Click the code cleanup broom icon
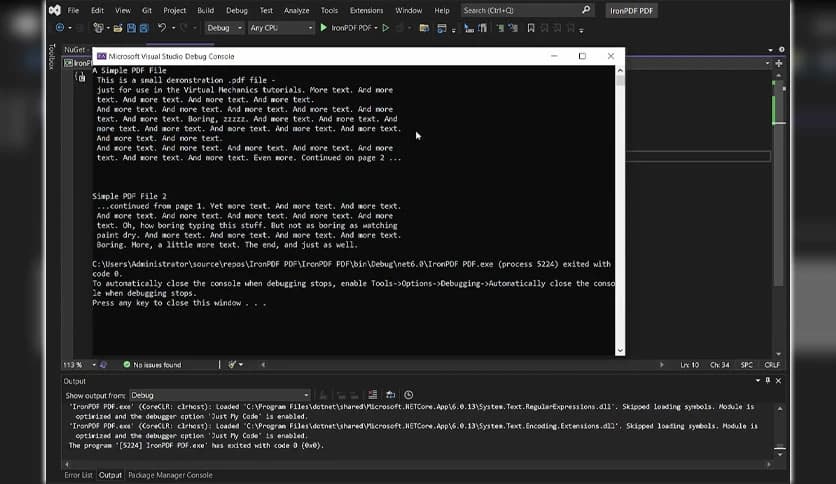The width and height of the screenshot is (836, 484). pyautogui.click(x=232, y=365)
